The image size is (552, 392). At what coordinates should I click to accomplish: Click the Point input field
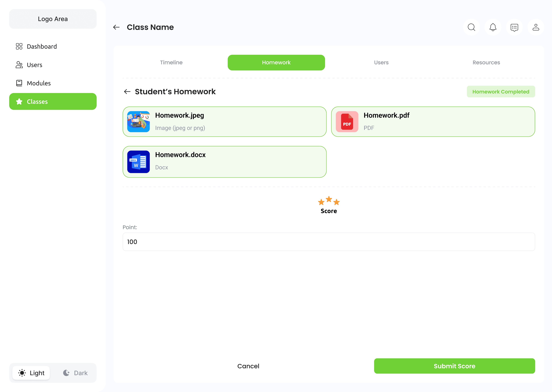[329, 242]
